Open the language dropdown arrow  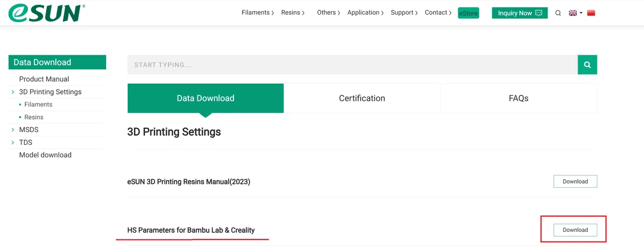[581, 13]
